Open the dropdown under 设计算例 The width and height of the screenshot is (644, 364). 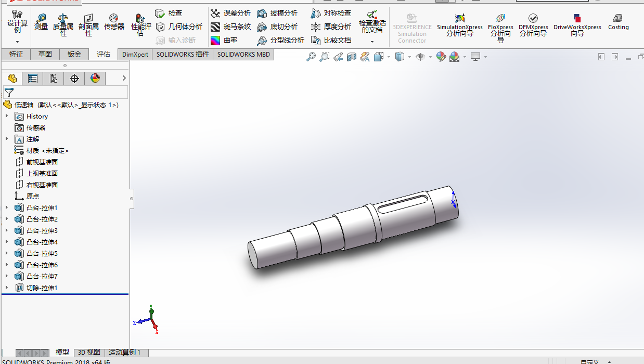[x=17, y=42]
